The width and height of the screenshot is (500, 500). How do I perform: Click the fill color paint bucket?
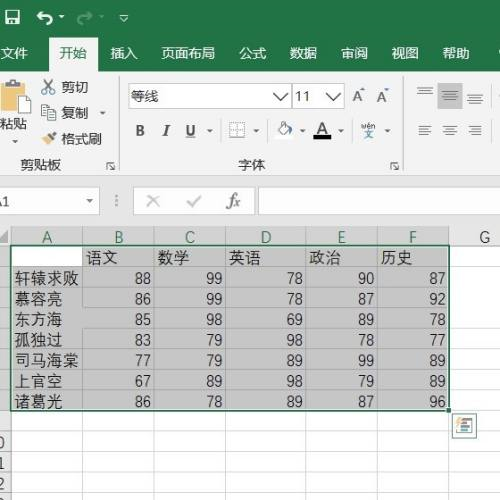(285, 130)
